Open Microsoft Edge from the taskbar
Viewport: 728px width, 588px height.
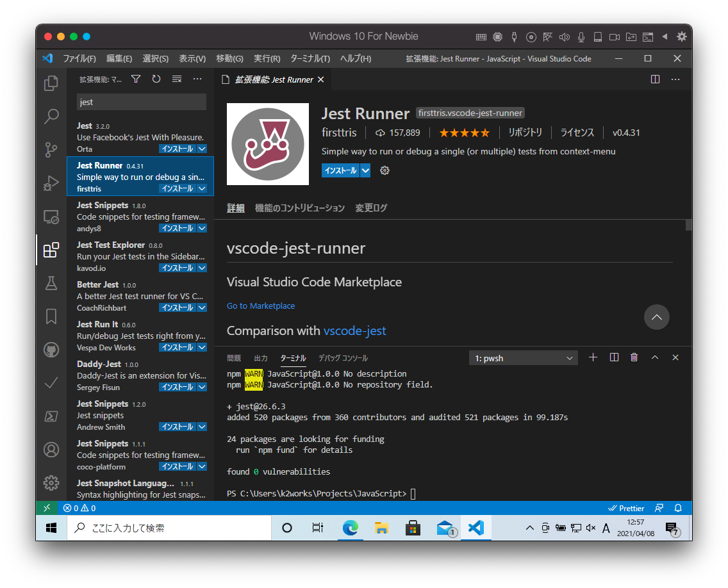[x=350, y=528]
